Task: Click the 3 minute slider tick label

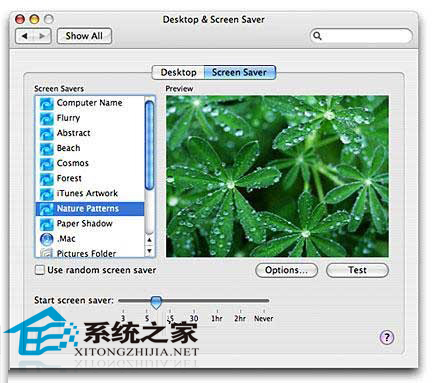Action: coord(123,319)
